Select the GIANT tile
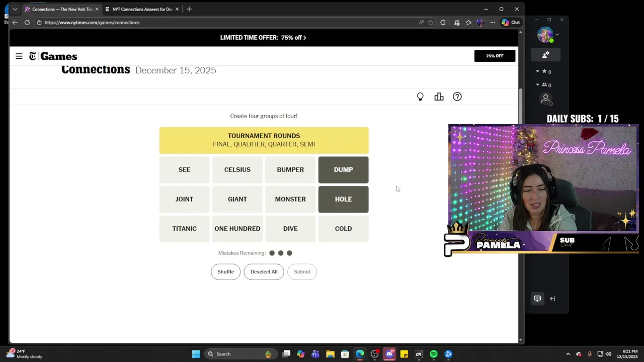The width and height of the screenshot is (644, 362). [x=237, y=199]
